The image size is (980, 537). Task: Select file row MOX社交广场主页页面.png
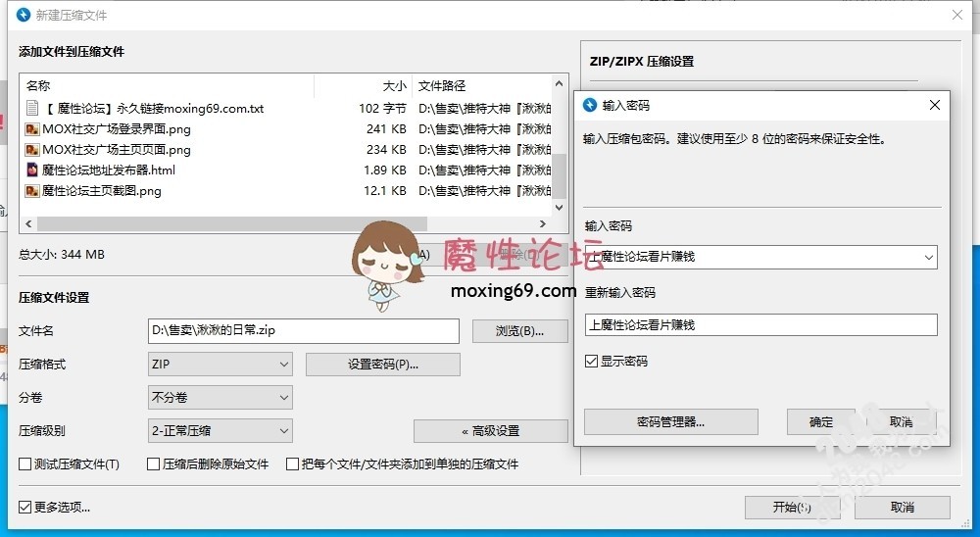point(287,150)
